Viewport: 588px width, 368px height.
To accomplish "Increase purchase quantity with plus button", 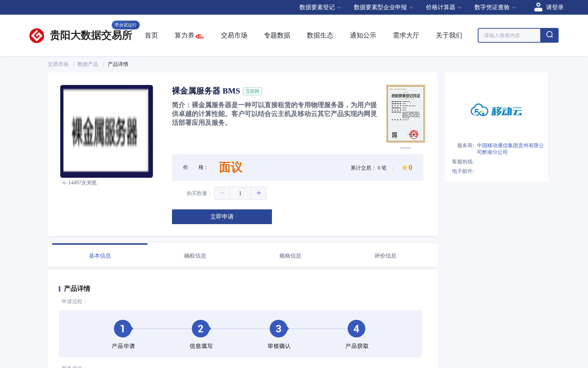I will (259, 193).
